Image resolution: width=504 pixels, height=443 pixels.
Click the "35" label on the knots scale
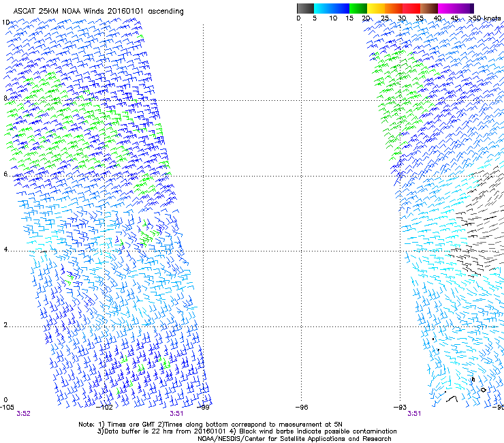point(420,18)
